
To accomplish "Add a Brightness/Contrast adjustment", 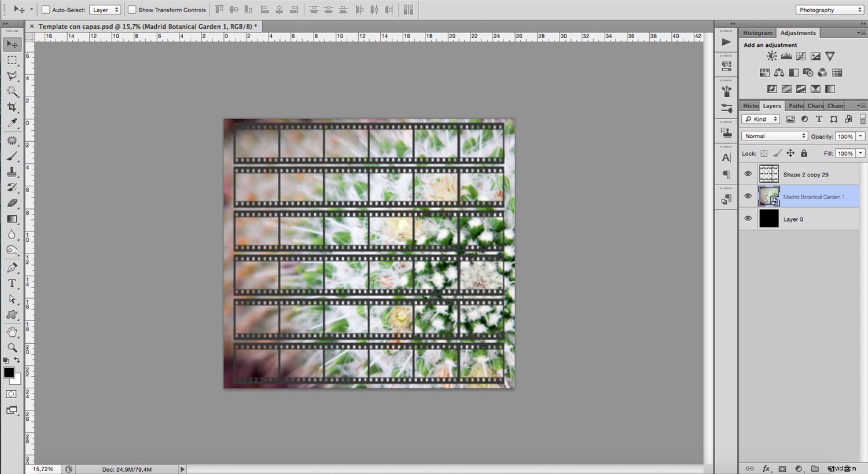I will tap(771, 56).
